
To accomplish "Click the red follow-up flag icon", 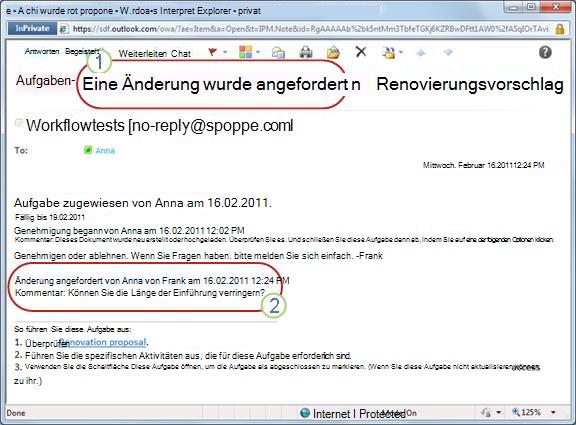I will tap(212, 52).
